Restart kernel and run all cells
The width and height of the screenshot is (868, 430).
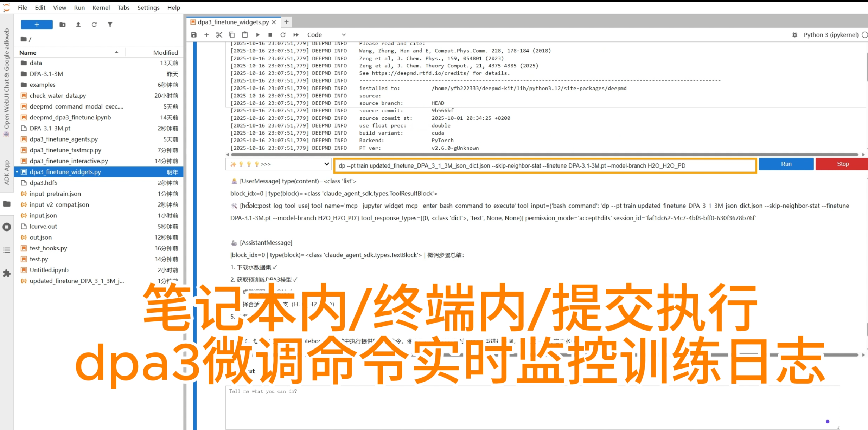(x=296, y=34)
